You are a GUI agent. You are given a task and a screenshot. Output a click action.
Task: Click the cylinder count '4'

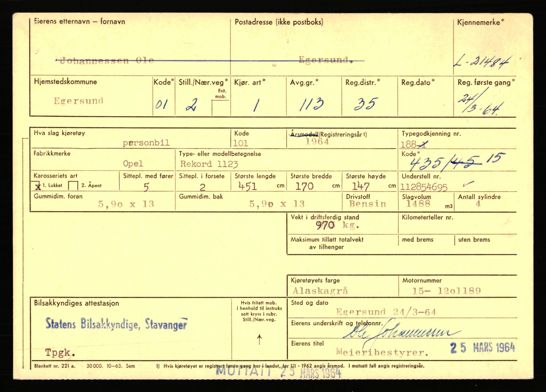(x=478, y=204)
